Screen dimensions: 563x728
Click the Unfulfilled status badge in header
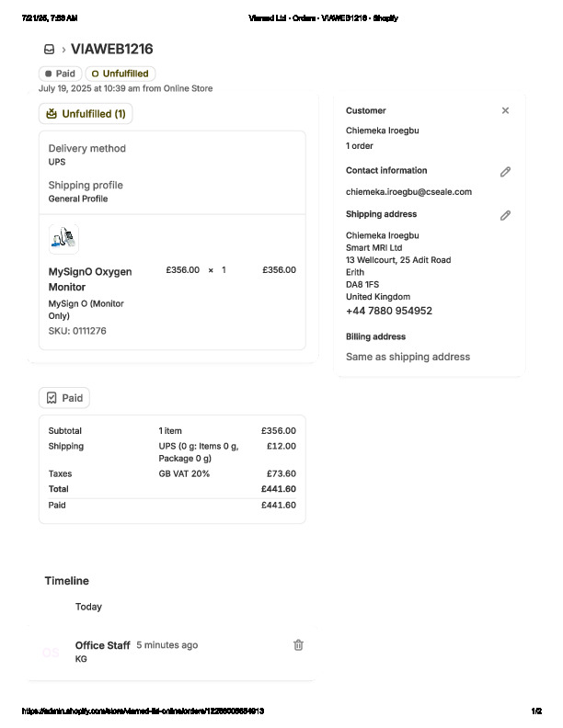pos(120,74)
